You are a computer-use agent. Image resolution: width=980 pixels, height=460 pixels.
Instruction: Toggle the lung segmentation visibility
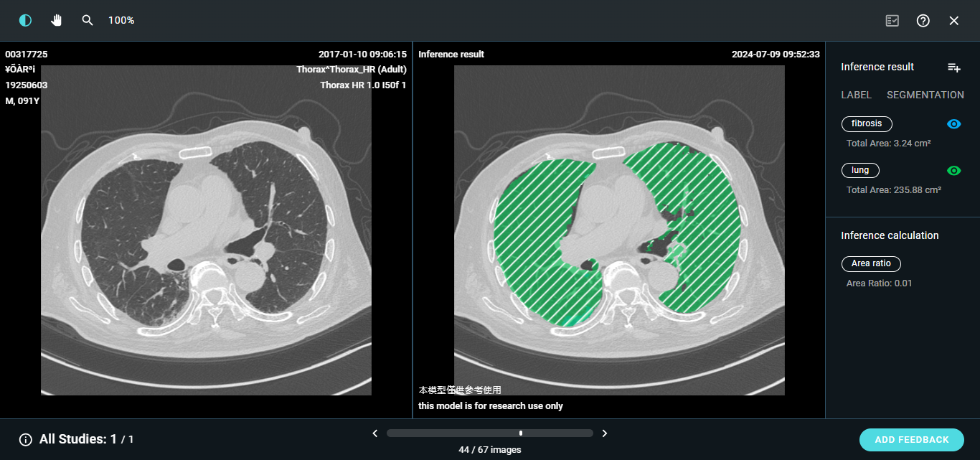coord(953,171)
